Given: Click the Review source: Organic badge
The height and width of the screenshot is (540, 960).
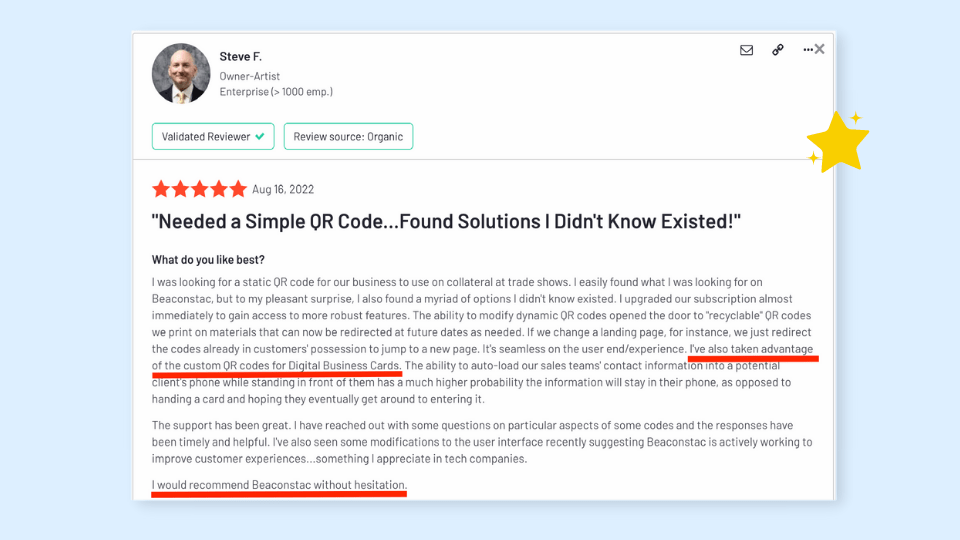Looking at the screenshot, I should click(x=348, y=137).
